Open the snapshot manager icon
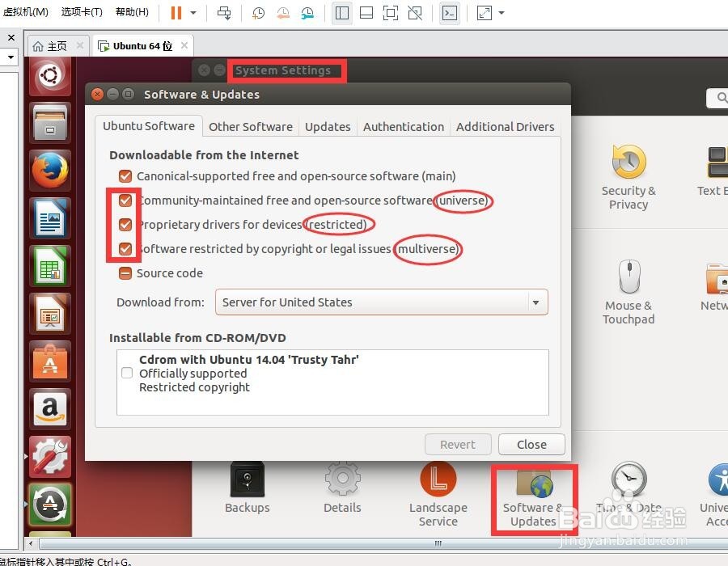Image resolution: width=728 pixels, height=566 pixels. click(307, 12)
